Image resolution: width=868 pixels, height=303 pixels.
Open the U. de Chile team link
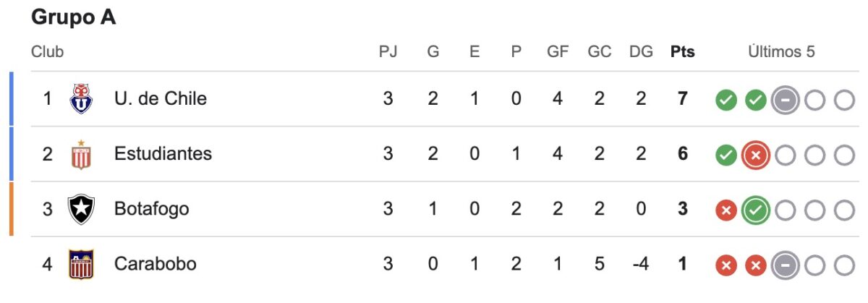click(x=160, y=98)
